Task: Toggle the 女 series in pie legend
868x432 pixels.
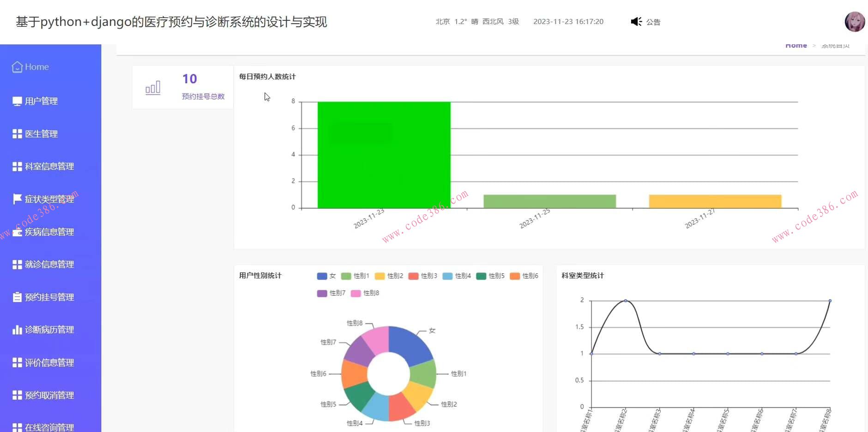Action: pyautogui.click(x=326, y=276)
